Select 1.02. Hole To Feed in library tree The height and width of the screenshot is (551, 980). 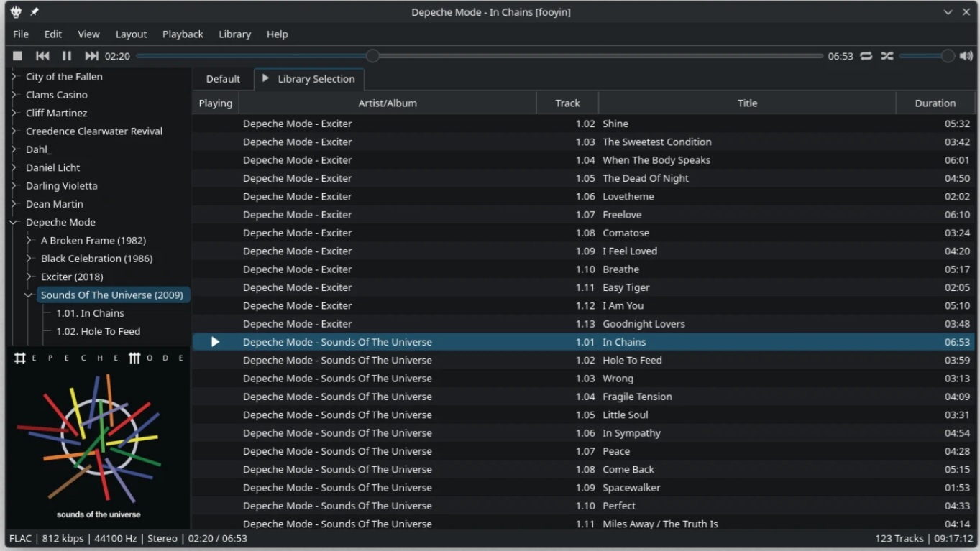click(x=98, y=331)
